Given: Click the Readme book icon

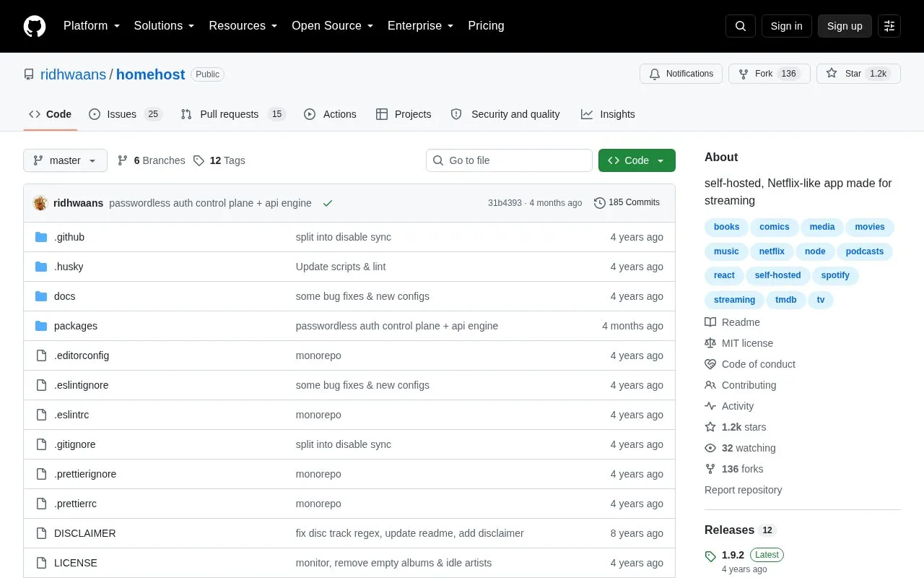Looking at the screenshot, I should (x=710, y=322).
